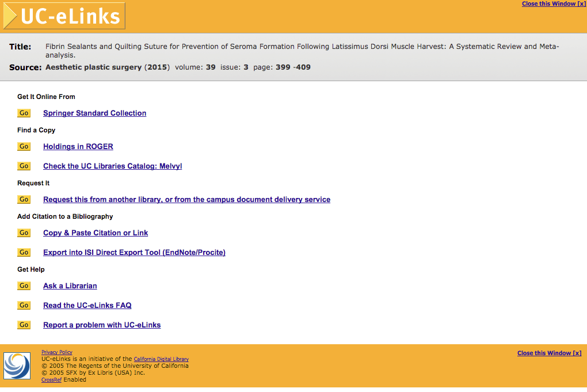Click Go button beside Holdings in ROGER
The image size is (587, 392).
pyautogui.click(x=24, y=146)
